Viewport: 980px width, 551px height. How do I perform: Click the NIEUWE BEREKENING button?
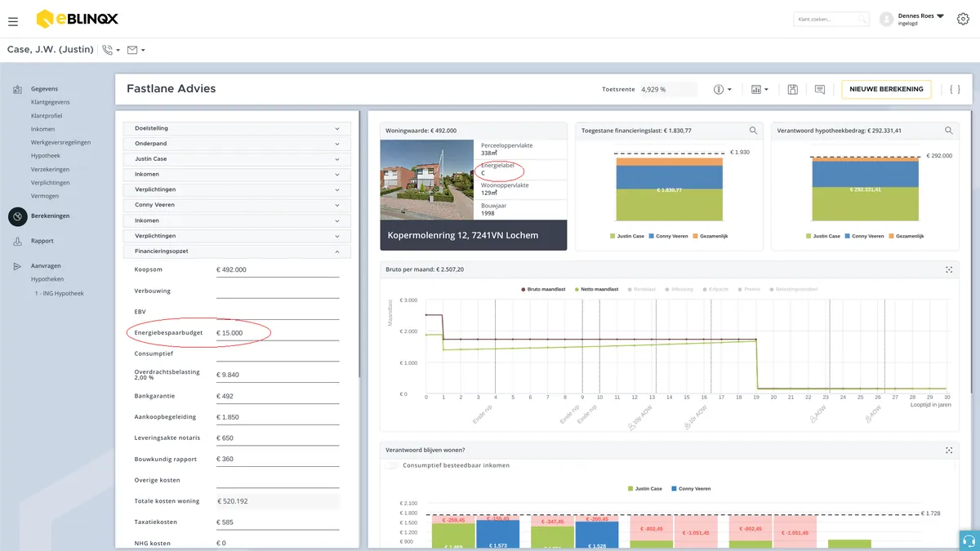point(886,89)
